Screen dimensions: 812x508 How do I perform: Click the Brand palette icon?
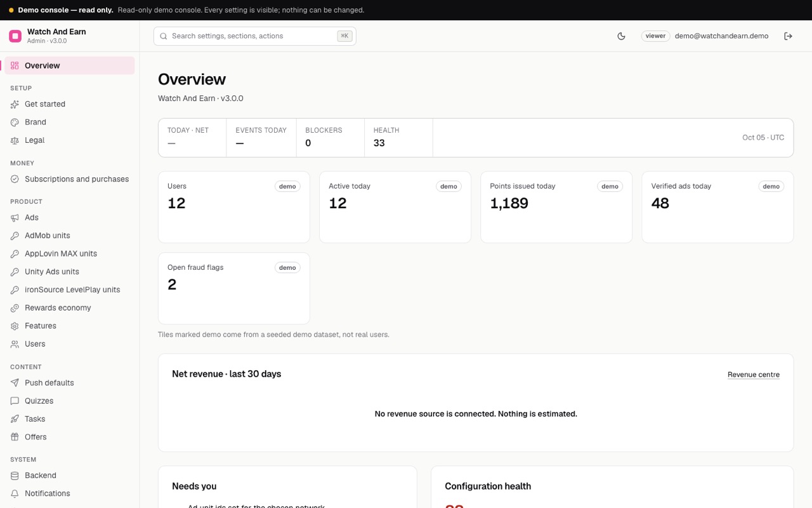coord(15,122)
